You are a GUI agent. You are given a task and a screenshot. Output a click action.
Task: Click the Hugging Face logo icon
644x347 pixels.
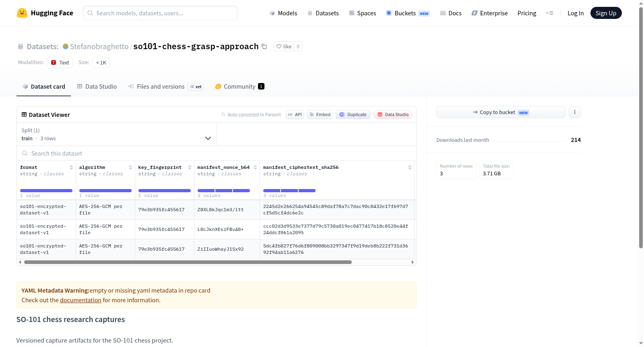pos(22,13)
